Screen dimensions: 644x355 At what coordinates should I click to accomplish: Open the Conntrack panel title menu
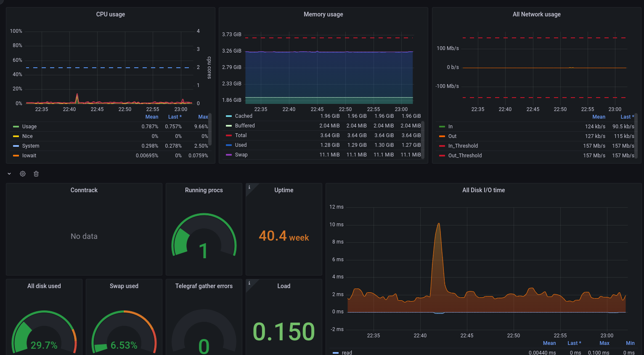84,190
